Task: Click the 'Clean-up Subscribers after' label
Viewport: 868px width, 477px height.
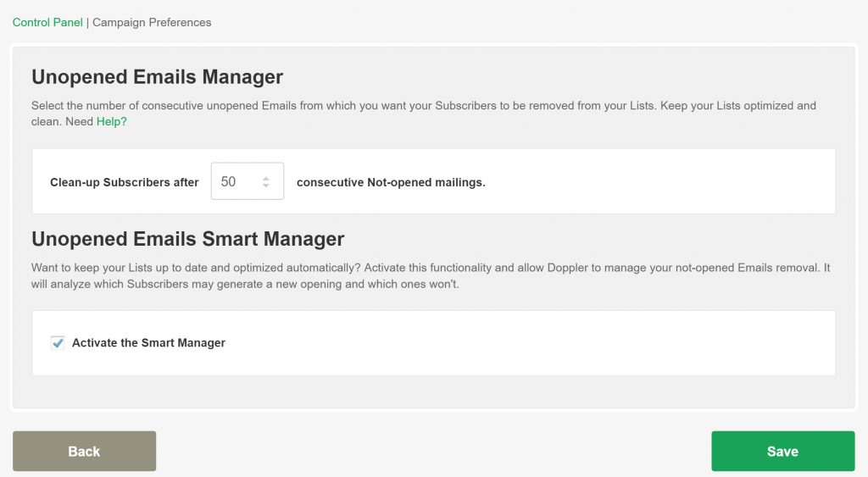Action: point(124,183)
